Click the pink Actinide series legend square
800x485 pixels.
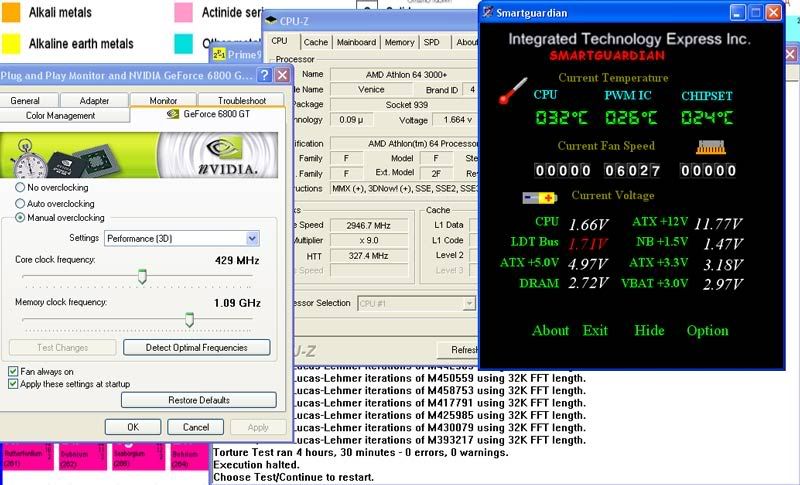tap(183, 12)
